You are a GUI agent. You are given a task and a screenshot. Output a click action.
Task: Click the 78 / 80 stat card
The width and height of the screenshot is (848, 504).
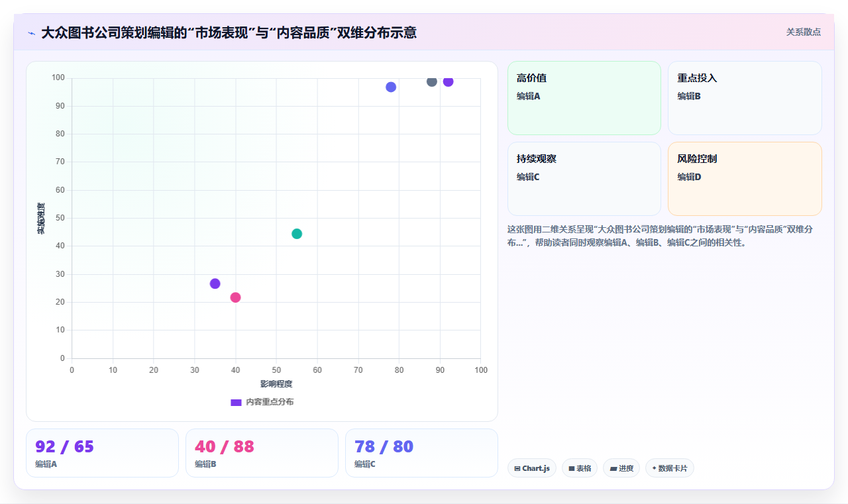click(x=421, y=453)
